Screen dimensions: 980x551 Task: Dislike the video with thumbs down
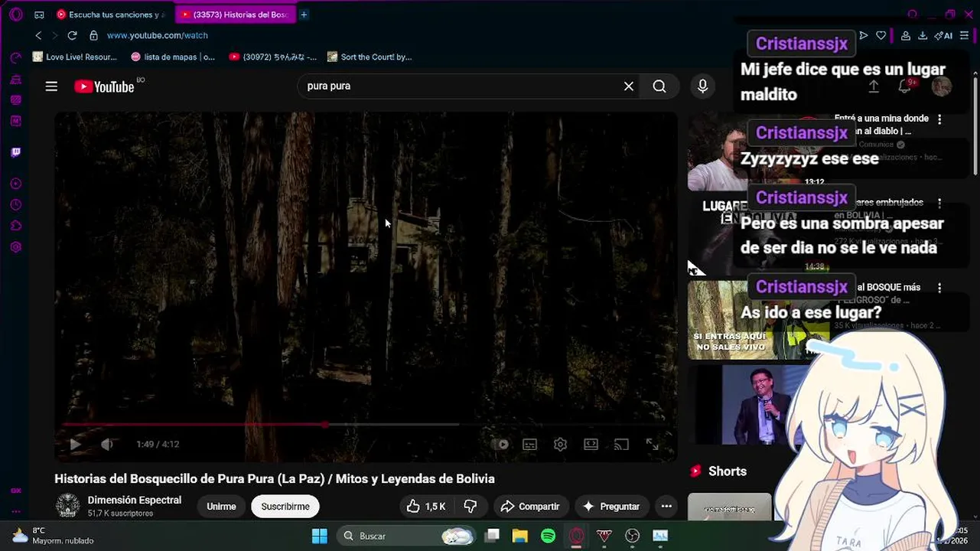pyautogui.click(x=470, y=507)
